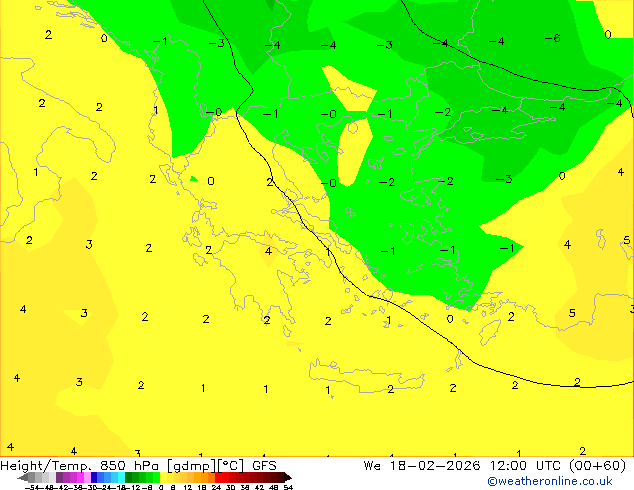
Task: Pick the bright magenta swatch in the legend
Action: (80, 477)
